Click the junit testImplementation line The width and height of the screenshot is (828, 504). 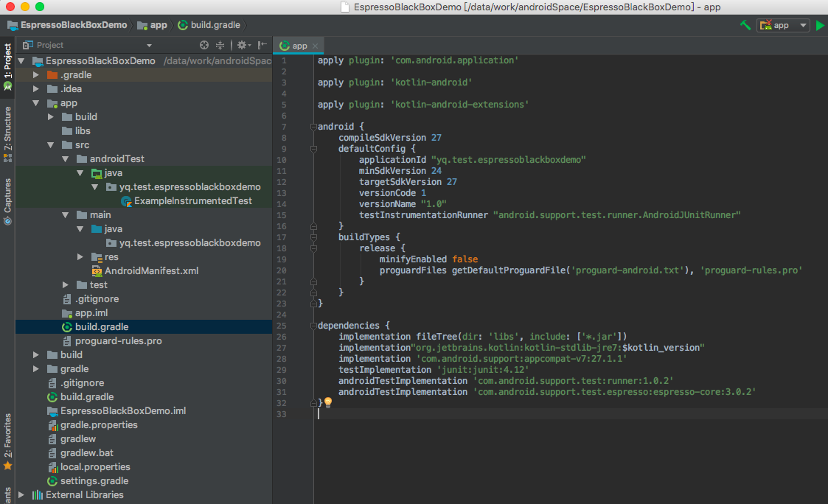coord(434,370)
